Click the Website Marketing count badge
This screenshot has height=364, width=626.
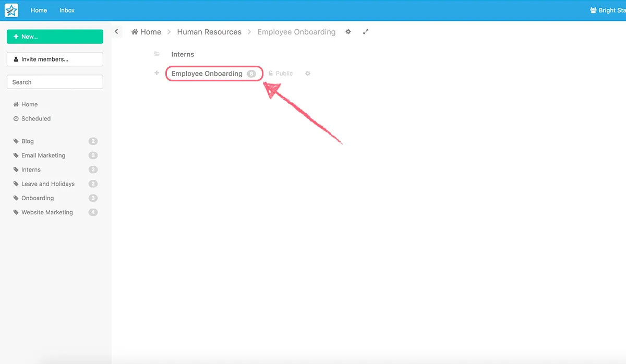tap(93, 212)
